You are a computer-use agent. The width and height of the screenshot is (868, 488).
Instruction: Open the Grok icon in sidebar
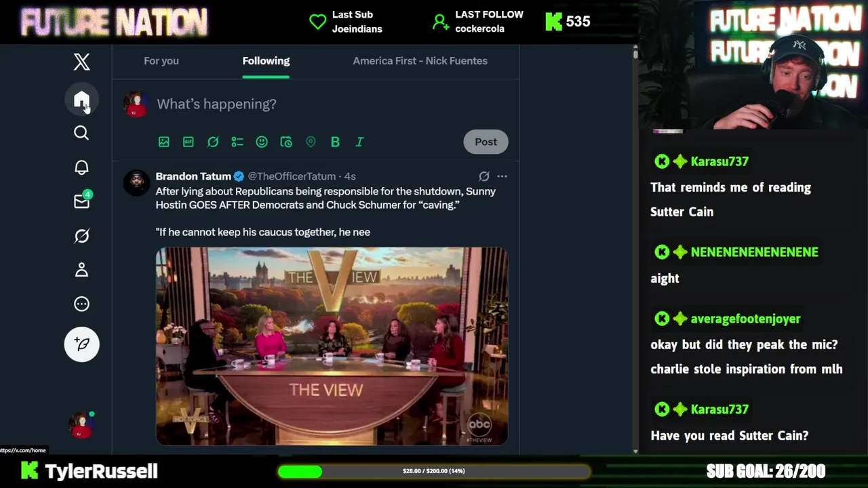(x=81, y=236)
